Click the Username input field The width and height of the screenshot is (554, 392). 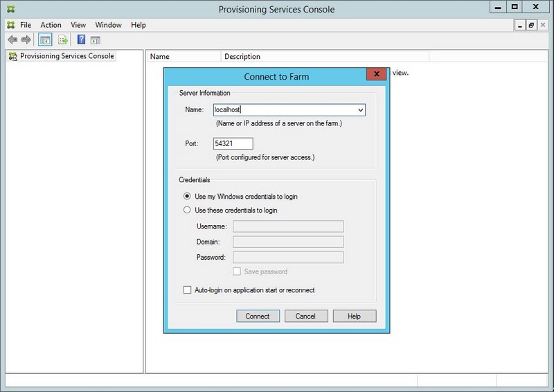[288, 226]
